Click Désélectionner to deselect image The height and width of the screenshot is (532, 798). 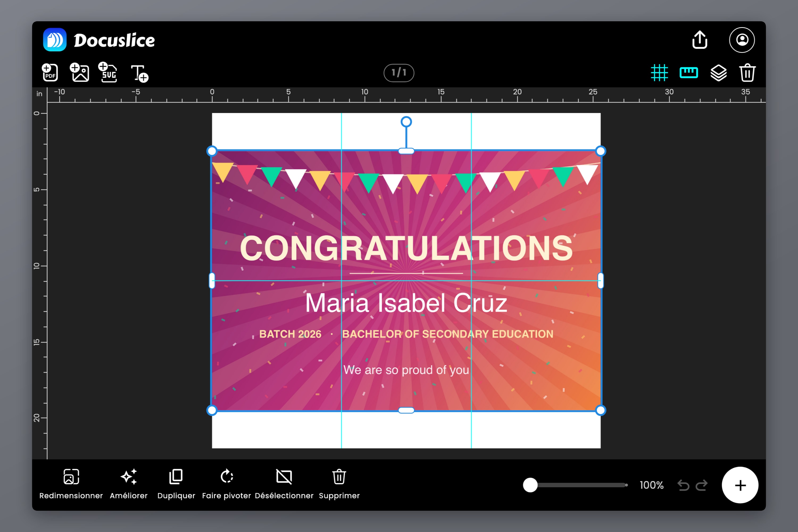point(284,484)
